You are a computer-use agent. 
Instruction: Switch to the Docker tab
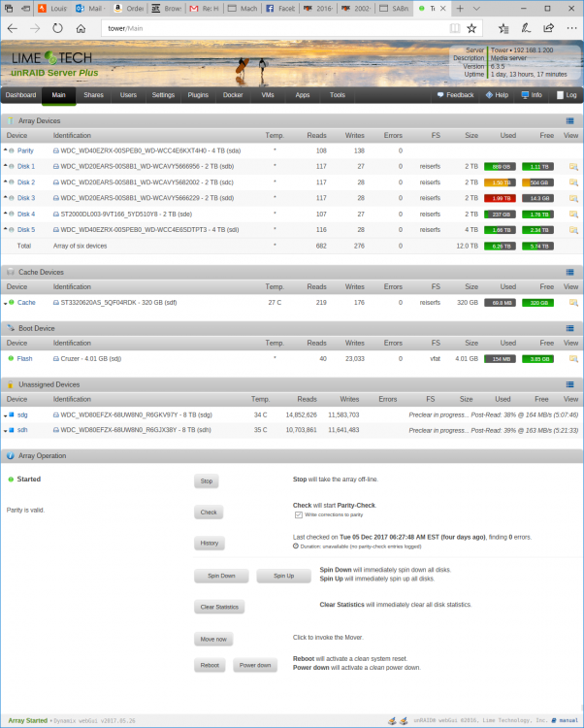click(x=233, y=95)
